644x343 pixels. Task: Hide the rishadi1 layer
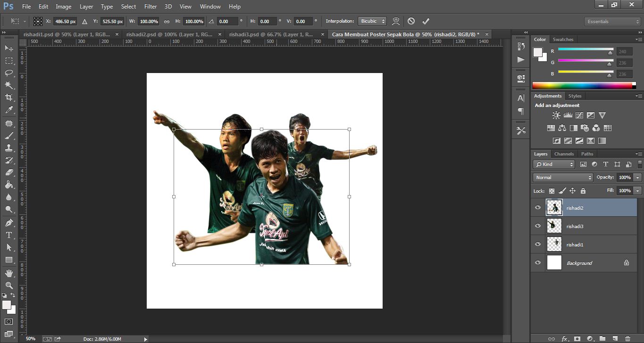click(x=538, y=245)
